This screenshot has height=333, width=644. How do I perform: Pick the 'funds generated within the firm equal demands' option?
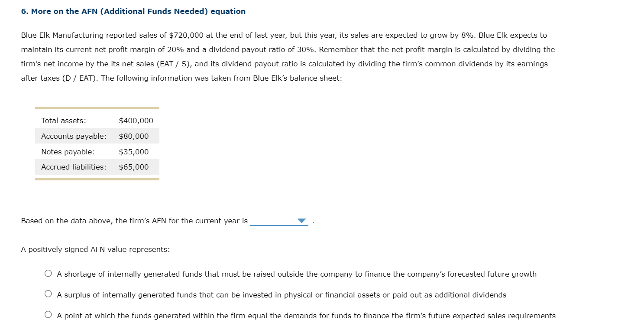pos(48,314)
